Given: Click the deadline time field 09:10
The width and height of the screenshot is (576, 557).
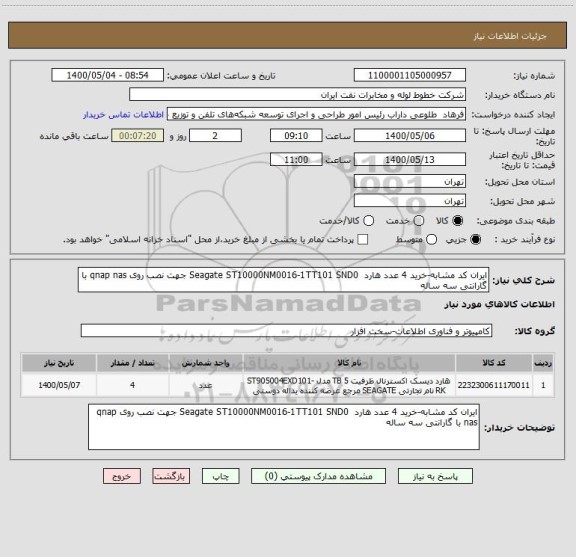Looking at the screenshot, I should (x=296, y=136).
